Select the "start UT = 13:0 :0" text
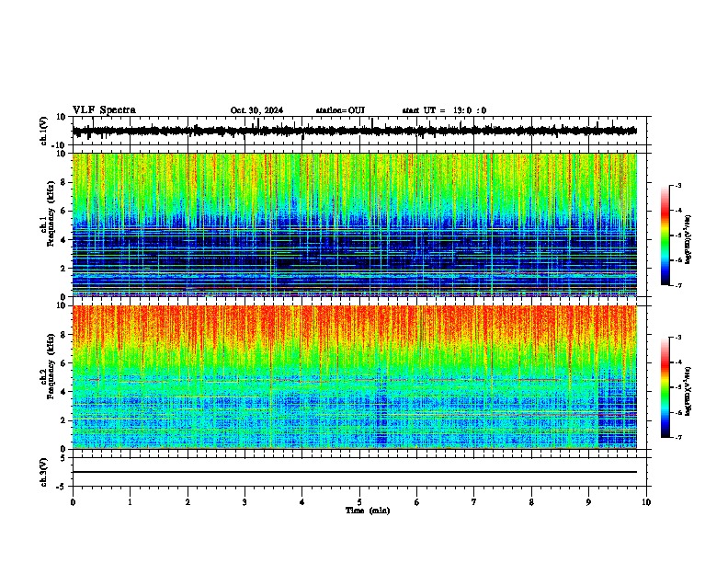The image size is (728, 563). (x=444, y=110)
